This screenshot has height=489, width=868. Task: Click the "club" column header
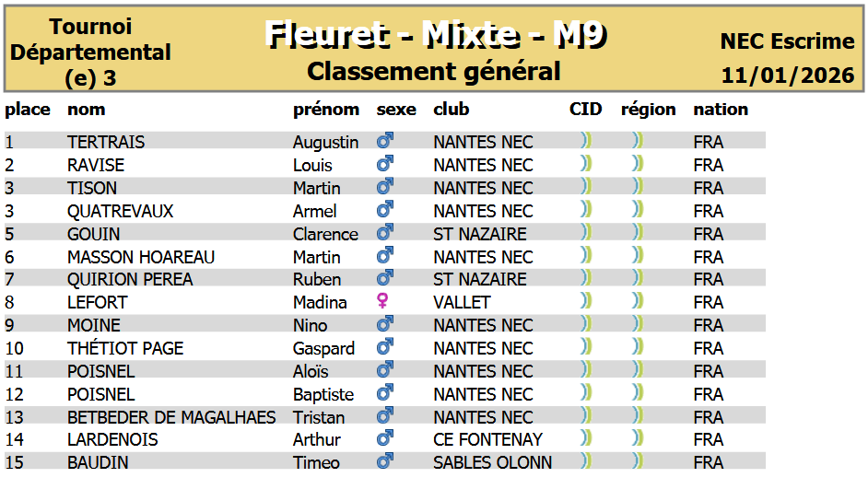pos(452,110)
